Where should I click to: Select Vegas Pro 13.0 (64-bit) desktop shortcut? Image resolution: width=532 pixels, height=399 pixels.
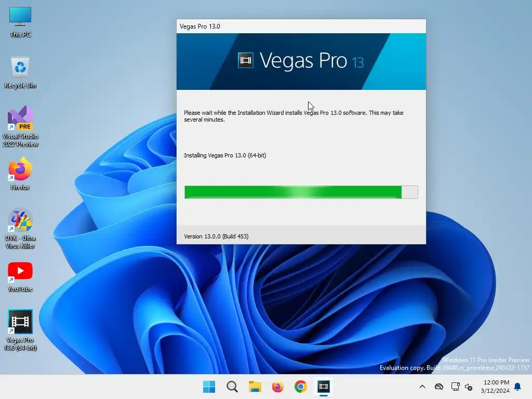click(20, 330)
